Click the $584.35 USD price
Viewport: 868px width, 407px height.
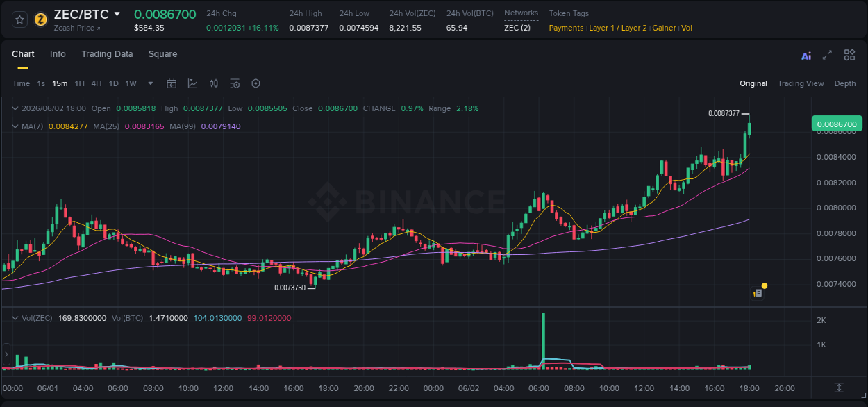[x=149, y=28]
